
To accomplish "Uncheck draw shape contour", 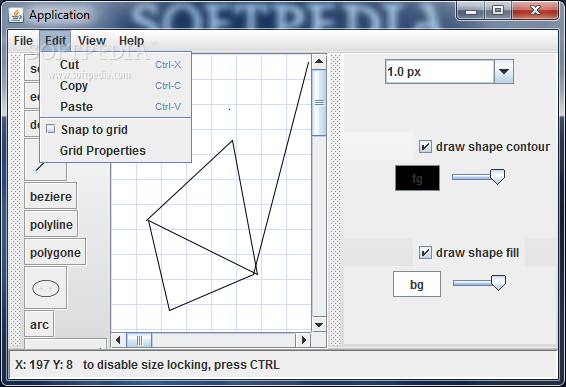I will click(425, 147).
